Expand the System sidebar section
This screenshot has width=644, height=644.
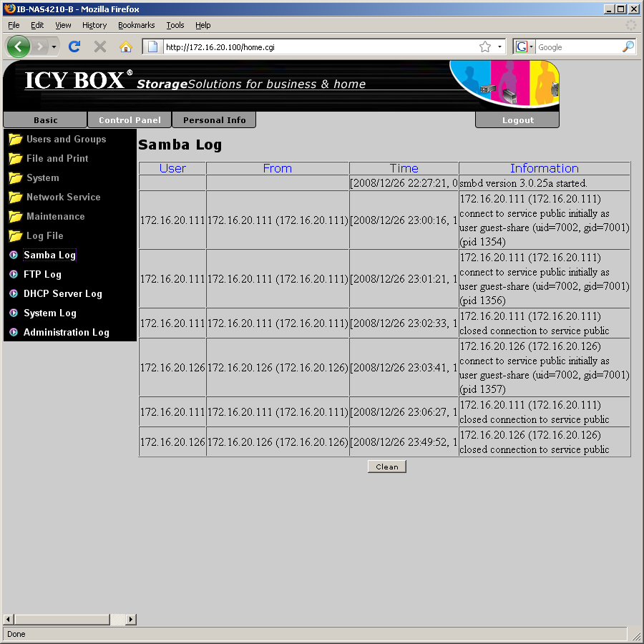tap(43, 178)
